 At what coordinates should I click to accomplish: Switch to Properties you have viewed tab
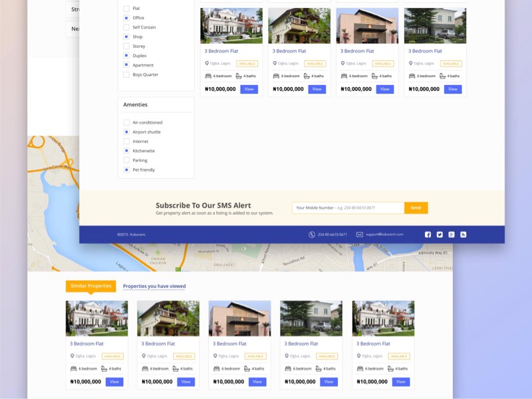point(154,286)
